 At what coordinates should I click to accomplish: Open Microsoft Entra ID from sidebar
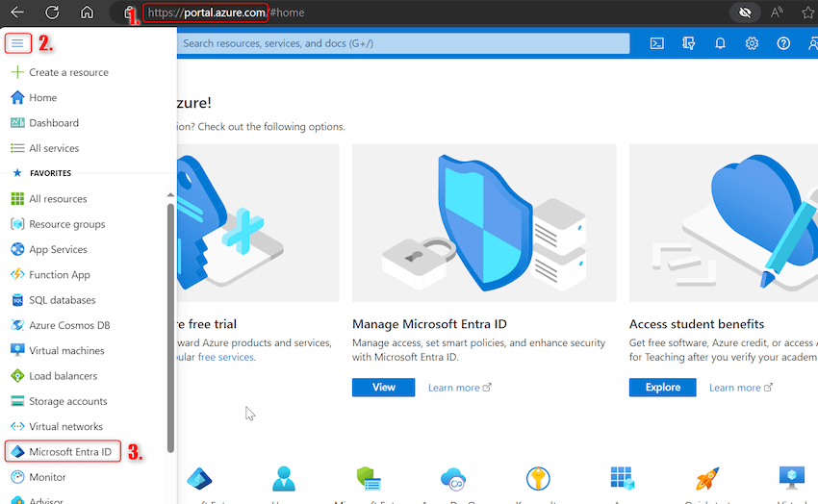[63, 451]
